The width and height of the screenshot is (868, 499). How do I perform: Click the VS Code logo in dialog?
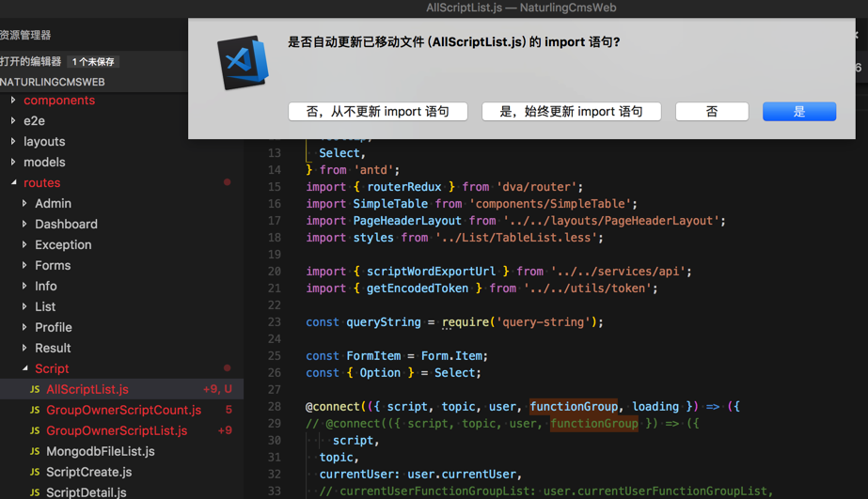click(x=243, y=63)
